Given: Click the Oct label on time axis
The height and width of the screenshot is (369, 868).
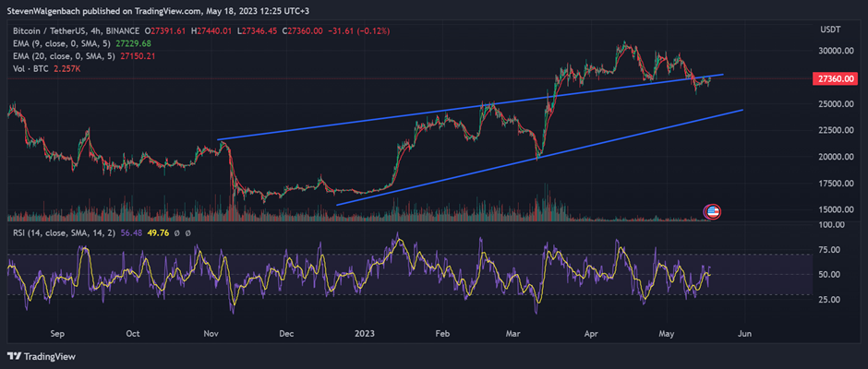Looking at the screenshot, I should click(x=133, y=334).
